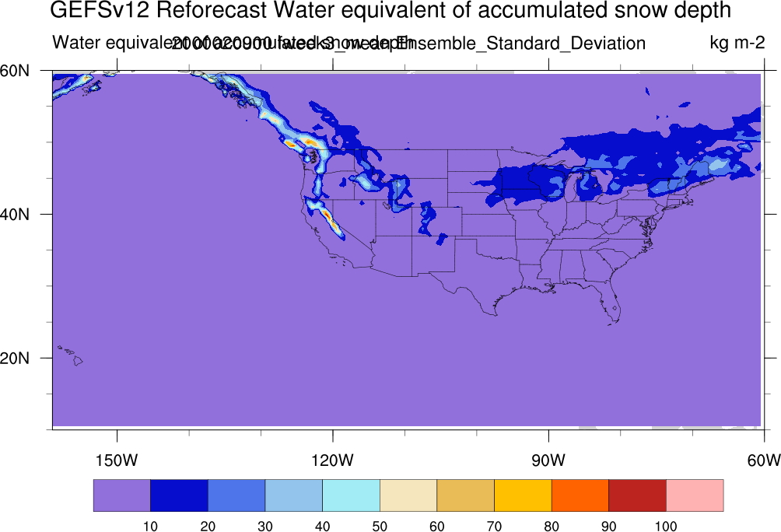Pick the medium blue 20-30 swatch
The width and height of the screenshot is (781, 532).
(x=236, y=495)
